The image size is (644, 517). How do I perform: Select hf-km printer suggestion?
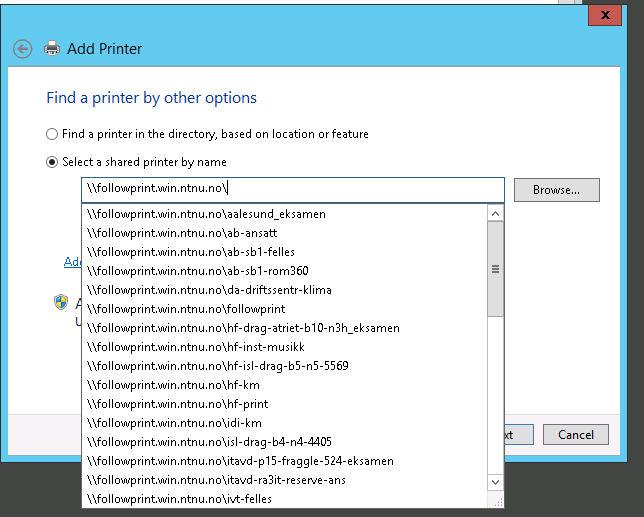284,385
